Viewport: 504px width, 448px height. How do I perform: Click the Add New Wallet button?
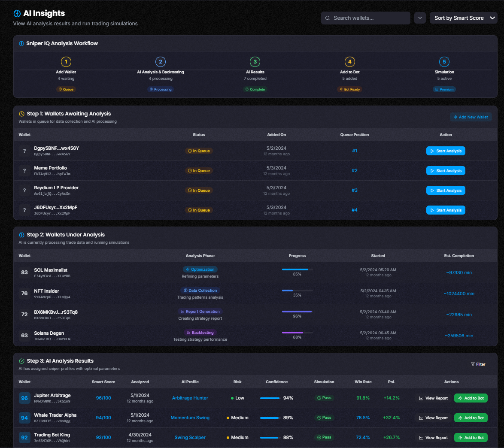pyautogui.click(x=471, y=117)
